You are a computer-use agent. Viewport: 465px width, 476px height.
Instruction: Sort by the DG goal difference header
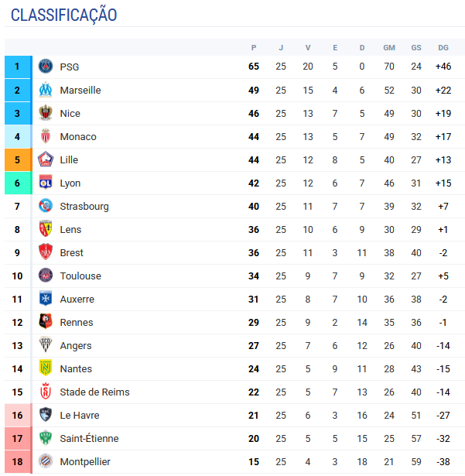[443, 48]
